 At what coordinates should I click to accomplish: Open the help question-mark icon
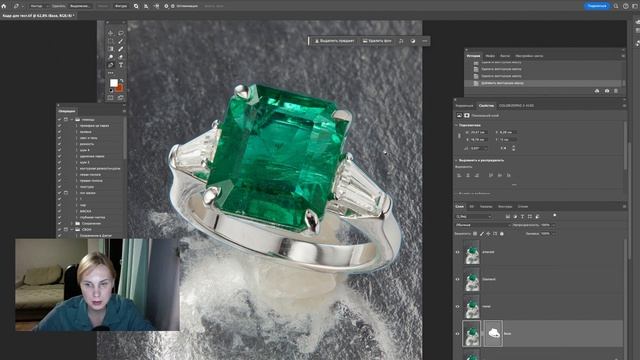tap(626, 6)
